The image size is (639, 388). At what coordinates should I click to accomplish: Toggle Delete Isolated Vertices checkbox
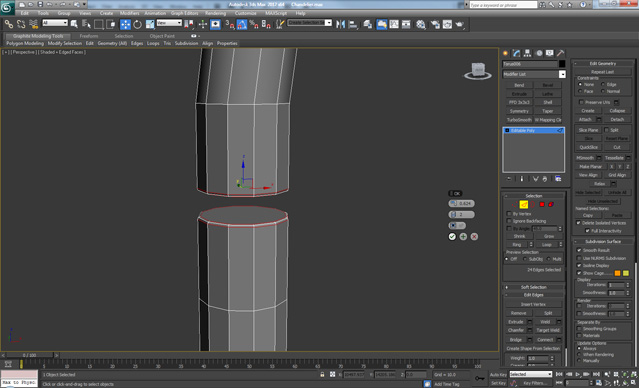coord(578,223)
